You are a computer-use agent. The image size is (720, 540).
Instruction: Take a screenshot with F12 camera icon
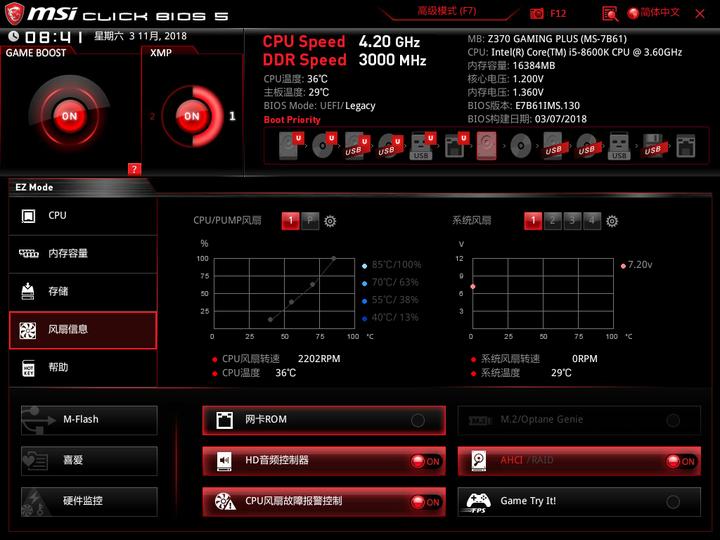536,13
